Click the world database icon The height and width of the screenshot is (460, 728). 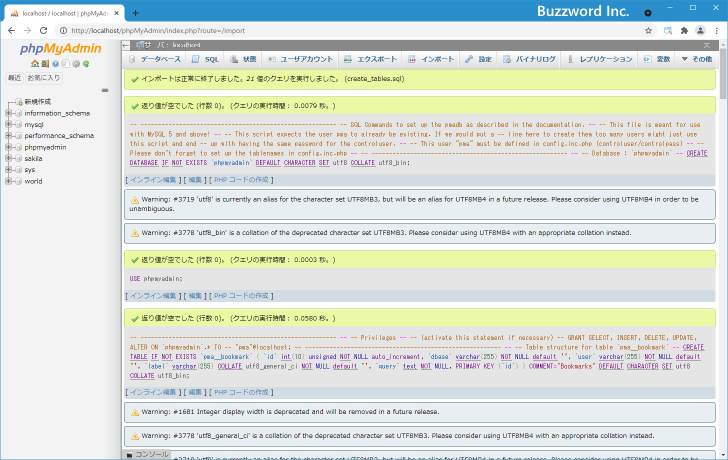click(19, 181)
